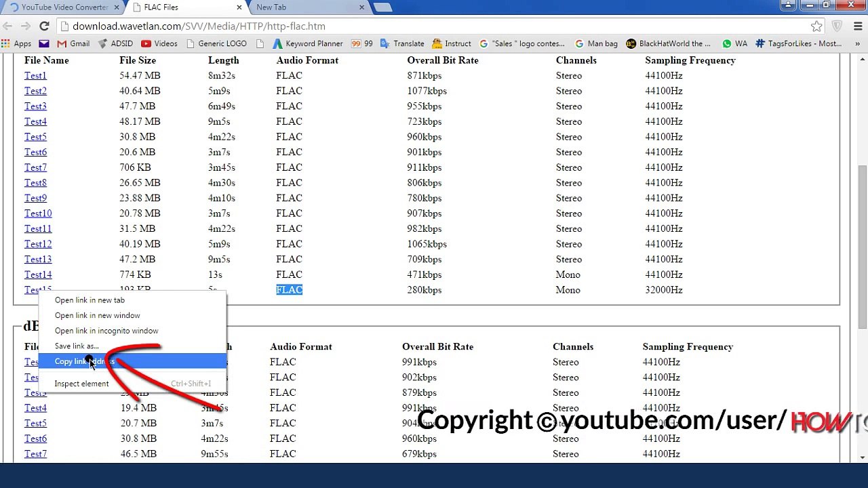Image resolution: width=868 pixels, height=488 pixels.
Task: Click the 8m32s length value
Action: point(222,76)
